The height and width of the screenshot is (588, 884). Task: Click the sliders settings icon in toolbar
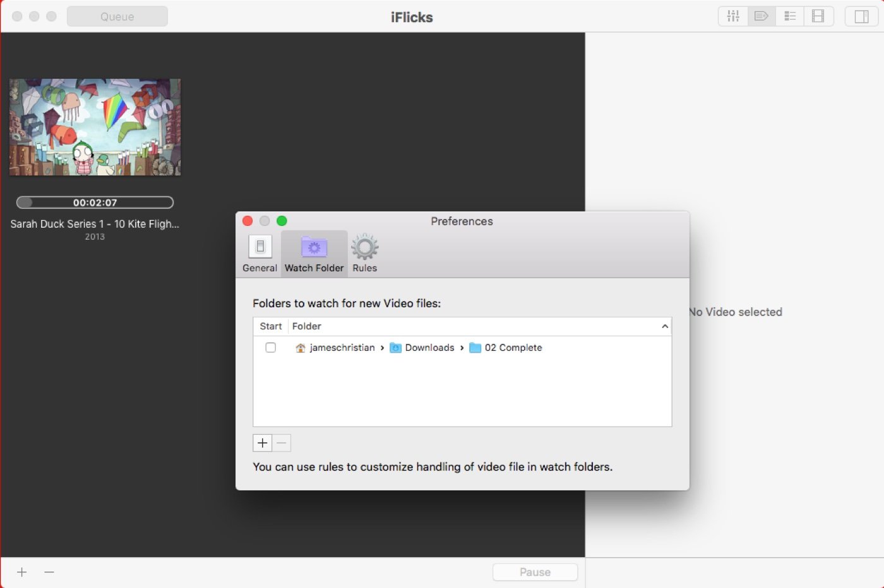733,16
